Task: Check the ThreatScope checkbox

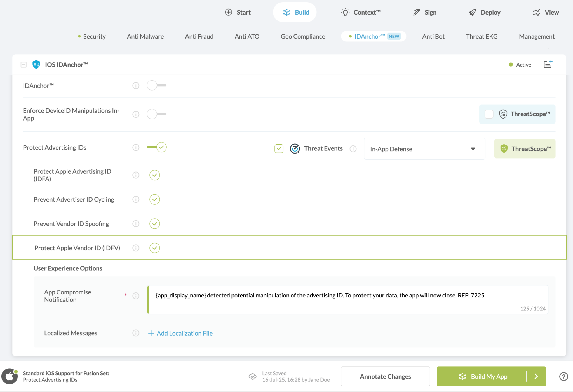Action: [x=489, y=114]
